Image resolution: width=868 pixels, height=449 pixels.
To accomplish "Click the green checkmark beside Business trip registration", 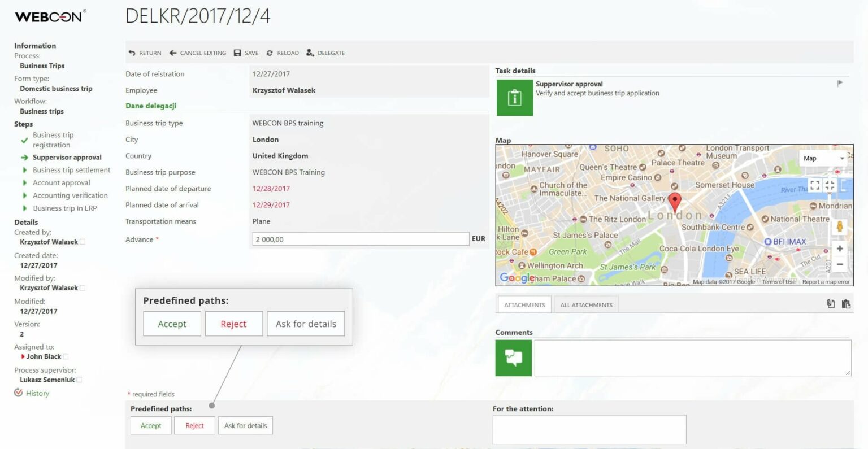I will coord(24,140).
